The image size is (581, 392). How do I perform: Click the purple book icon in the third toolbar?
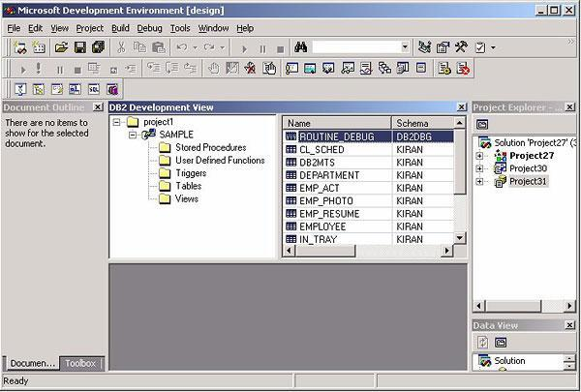pos(112,89)
